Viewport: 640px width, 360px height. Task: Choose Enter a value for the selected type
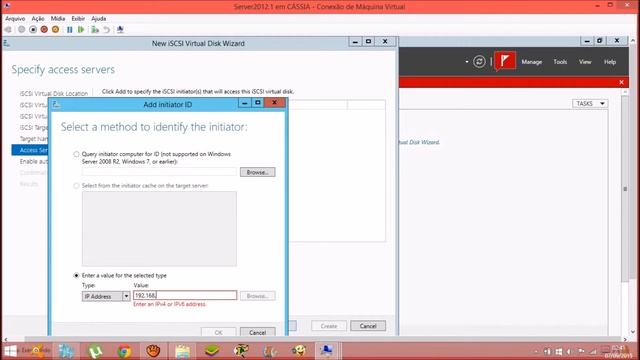point(76,276)
